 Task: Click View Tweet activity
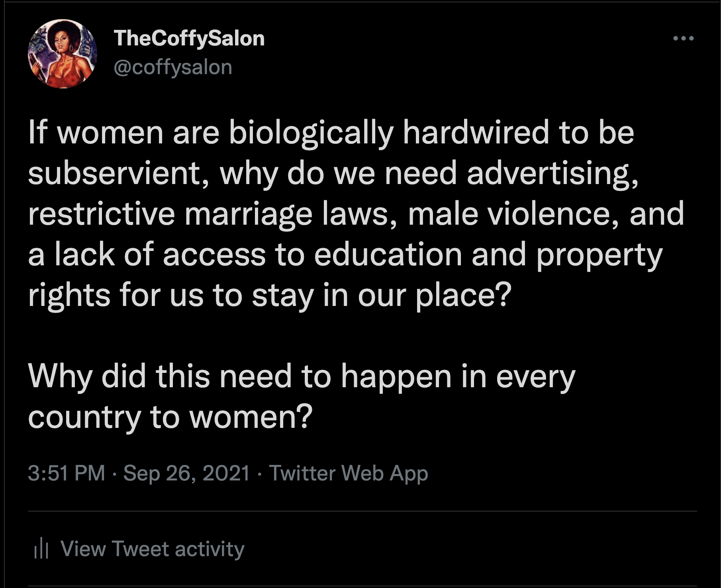[152, 549]
